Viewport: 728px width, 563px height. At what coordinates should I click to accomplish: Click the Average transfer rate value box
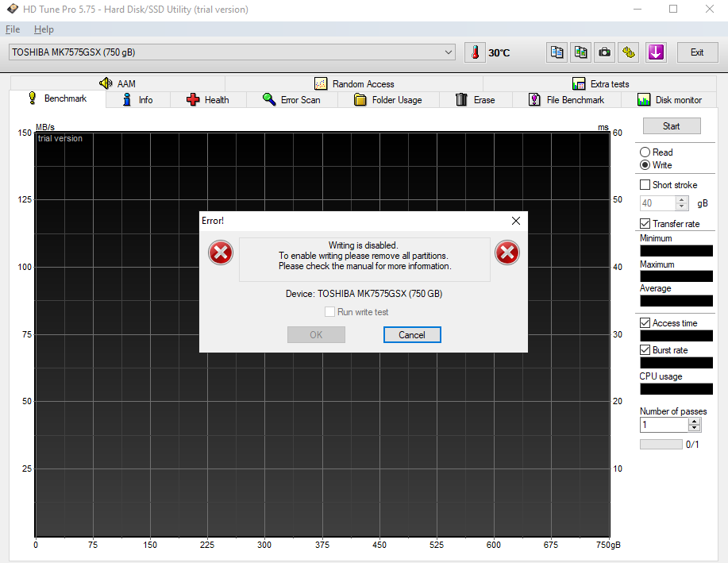click(x=676, y=300)
